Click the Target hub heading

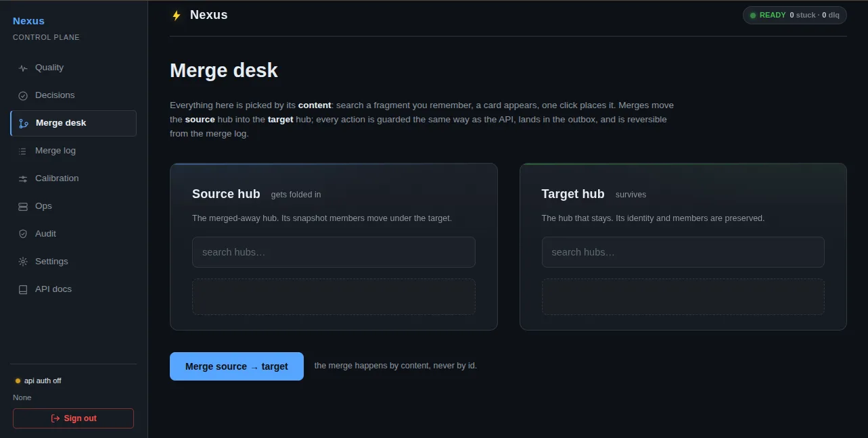tap(573, 194)
